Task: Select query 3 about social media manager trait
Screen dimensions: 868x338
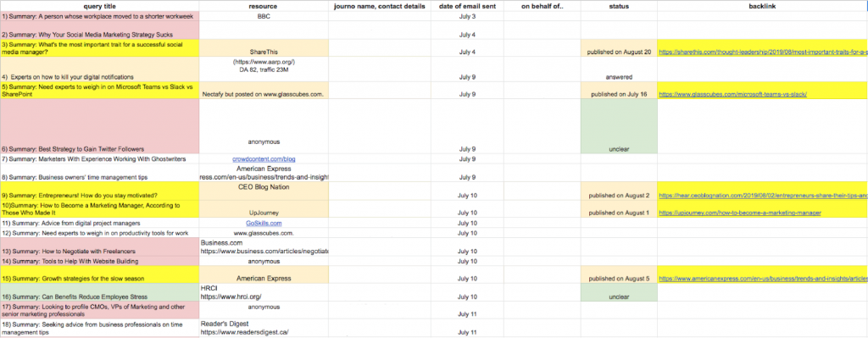Action: tap(100, 48)
